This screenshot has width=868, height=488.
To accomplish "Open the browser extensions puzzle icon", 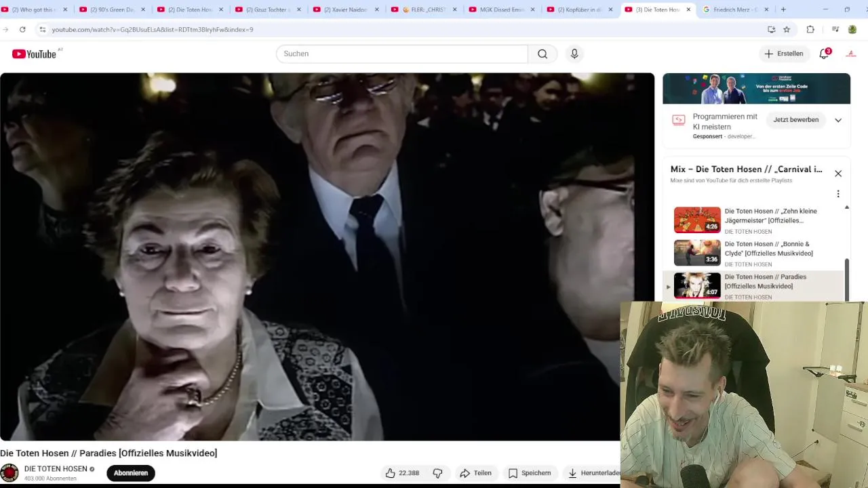I will click(x=810, y=29).
